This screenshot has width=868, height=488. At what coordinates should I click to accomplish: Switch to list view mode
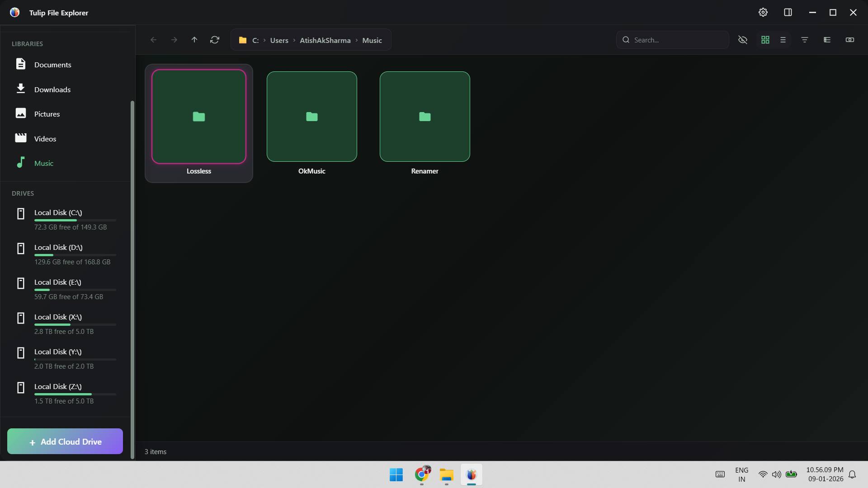pyautogui.click(x=783, y=40)
